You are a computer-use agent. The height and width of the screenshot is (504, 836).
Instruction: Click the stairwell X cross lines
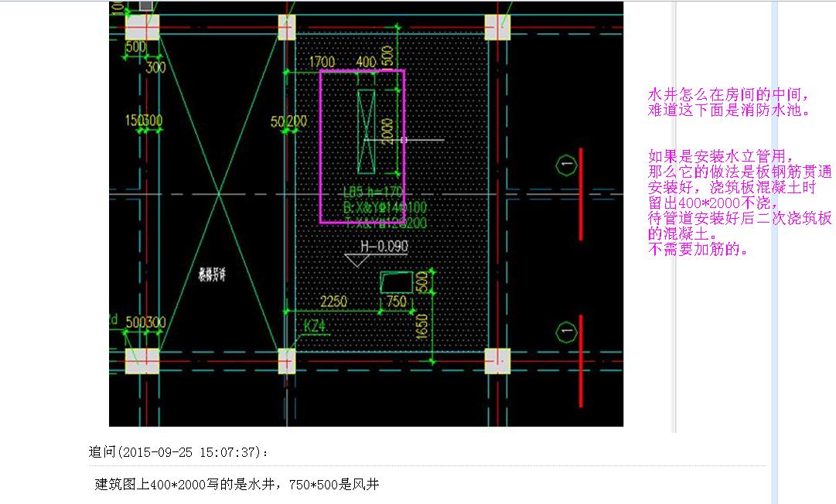tap(219, 192)
